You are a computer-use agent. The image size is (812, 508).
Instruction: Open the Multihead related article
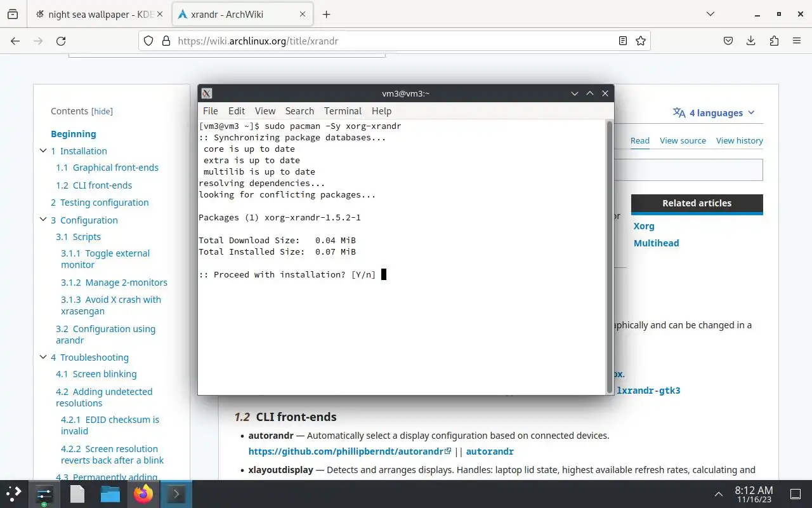pos(657,243)
